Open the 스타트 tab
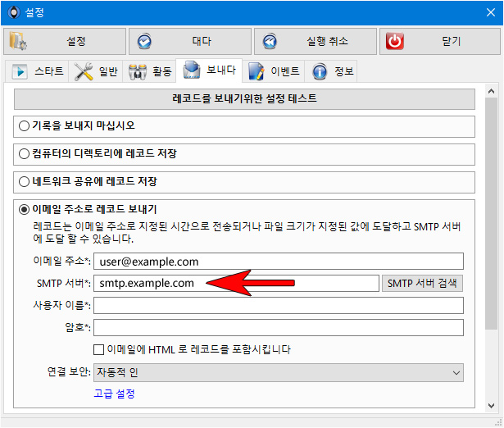504x428 pixels. [x=37, y=71]
